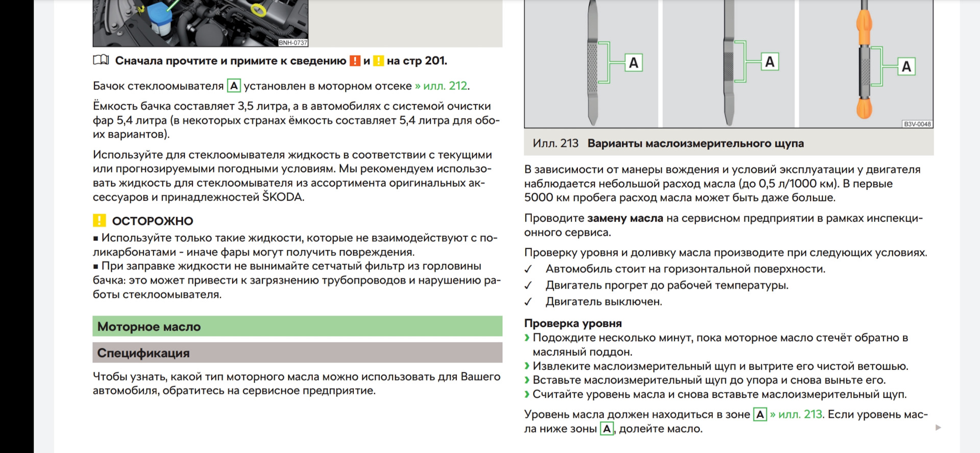Click line 'Сначала прочтите и примите к сведению'

pos(231,61)
